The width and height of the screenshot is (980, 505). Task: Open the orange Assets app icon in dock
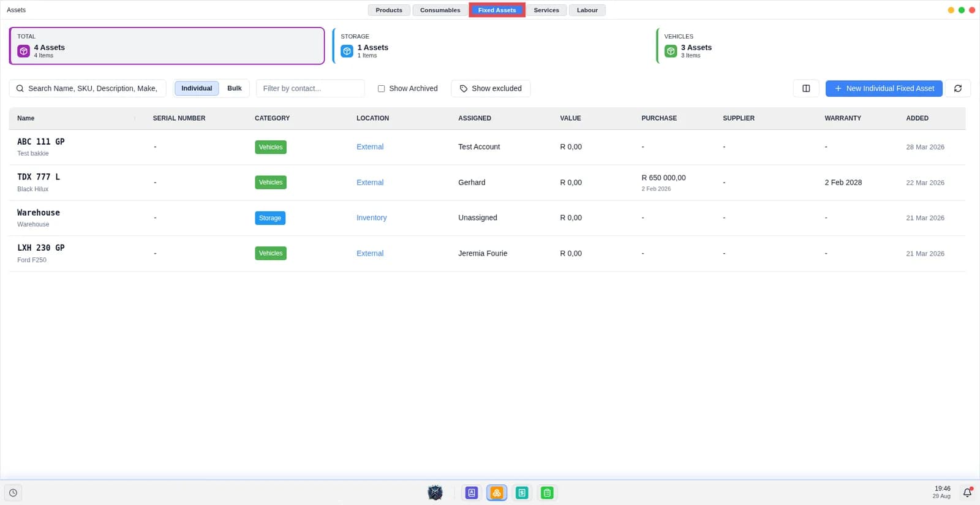pyautogui.click(x=497, y=493)
